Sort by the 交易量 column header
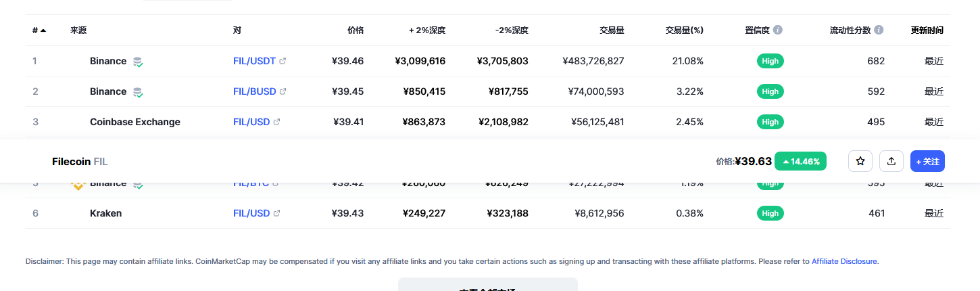 pos(611,30)
